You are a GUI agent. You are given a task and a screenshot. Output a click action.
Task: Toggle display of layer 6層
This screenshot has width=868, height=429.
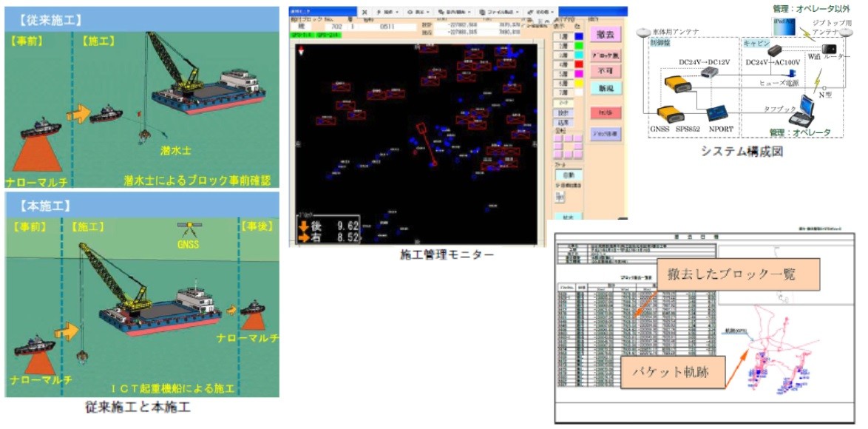[563, 83]
